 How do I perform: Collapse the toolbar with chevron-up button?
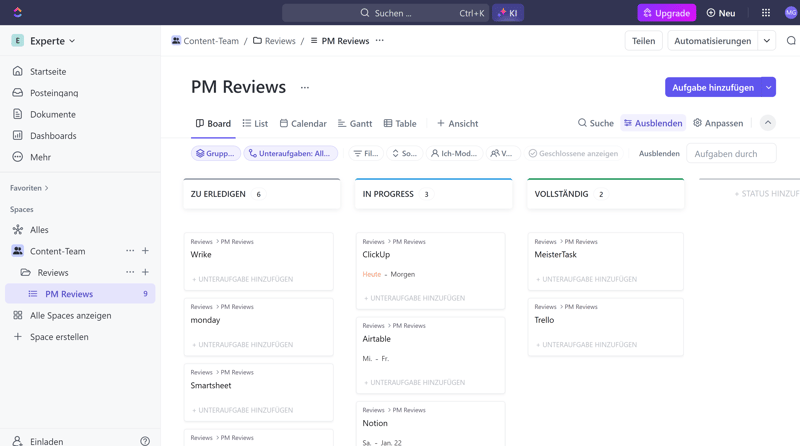[768, 123]
